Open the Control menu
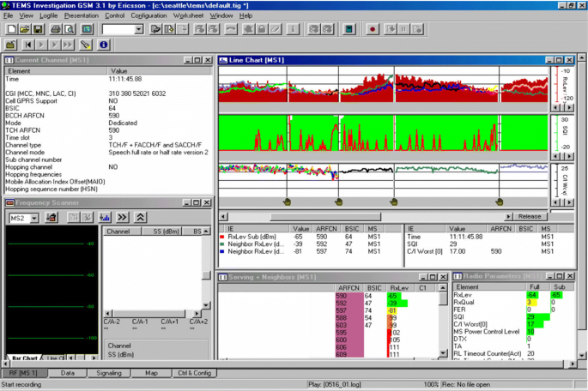The height and width of the screenshot is (391, 588). 114,15
